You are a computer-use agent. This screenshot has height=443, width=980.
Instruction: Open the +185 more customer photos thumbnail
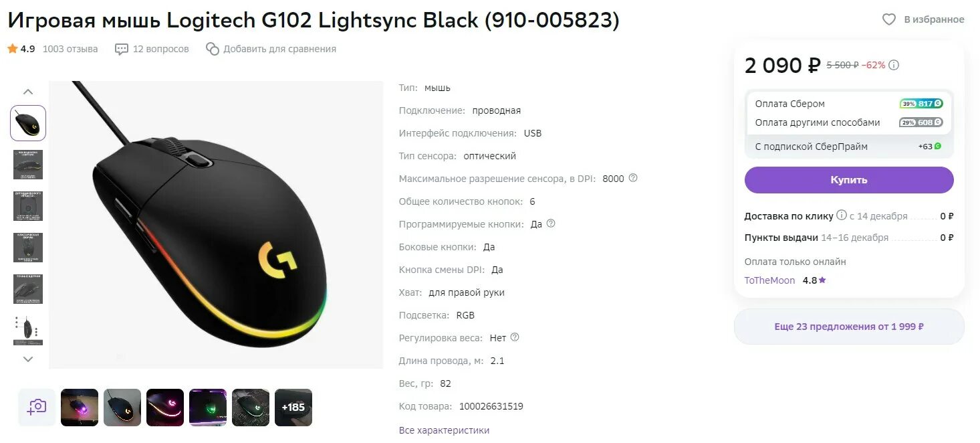click(x=293, y=407)
